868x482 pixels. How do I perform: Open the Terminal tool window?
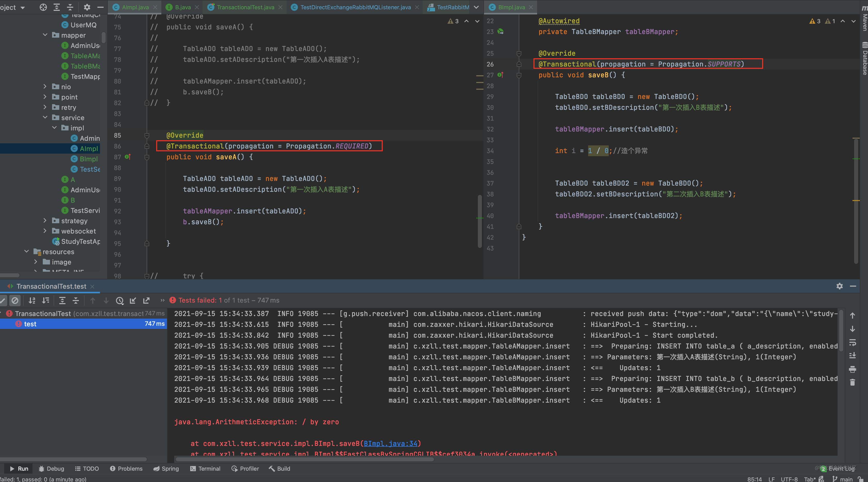[x=205, y=469]
